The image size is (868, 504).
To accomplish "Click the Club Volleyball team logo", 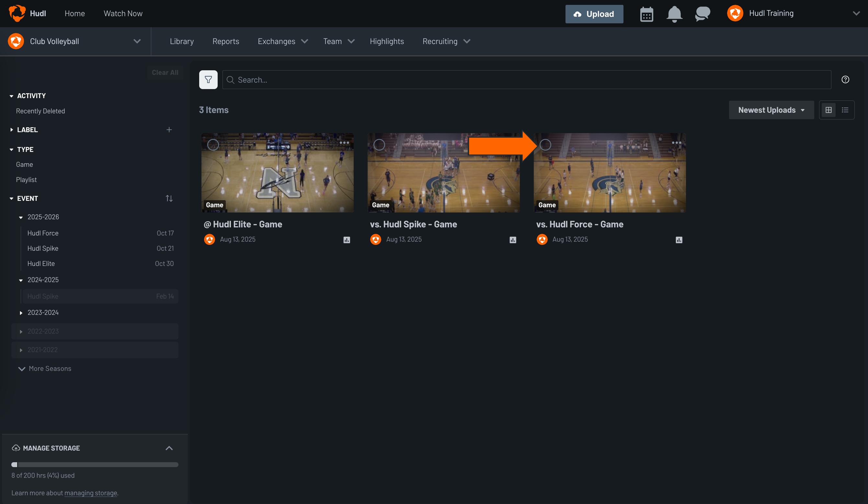I will 16,41.
